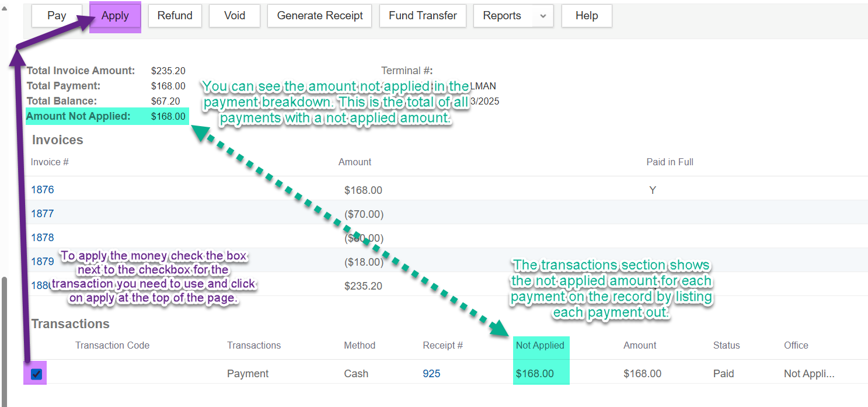This screenshot has height=407, width=868.
Task: Click the Paid in Full column header
Action: [670, 162]
